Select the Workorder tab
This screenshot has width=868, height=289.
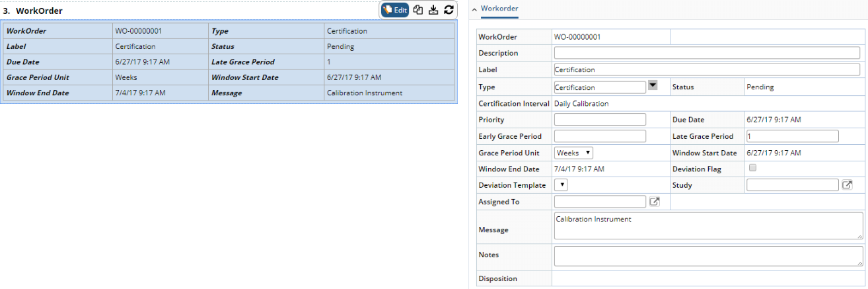tap(499, 9)
